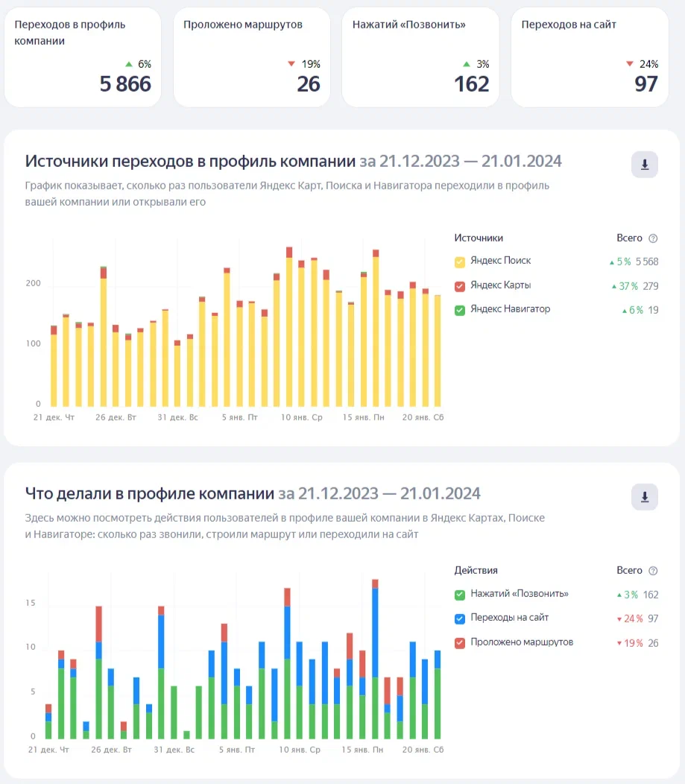Click green up arrow in Переходов в профиль card

pos(128,64)
